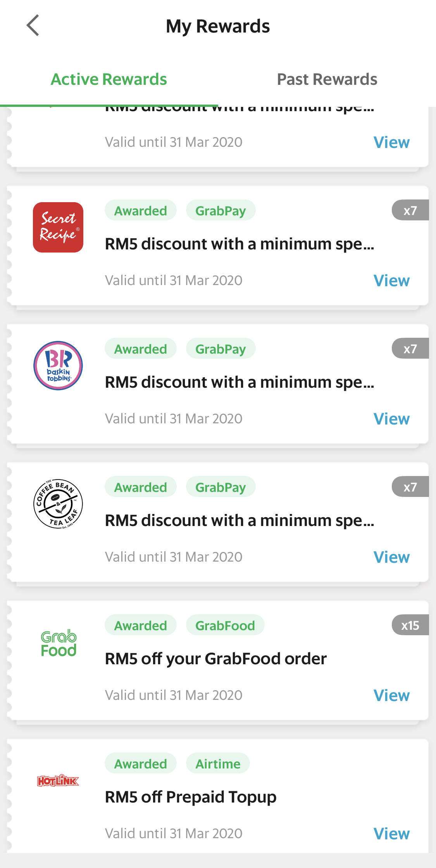Switch to the Past Rewards tab
The height and width of the screenshot is (868, 436).
[x=327, y=79]
